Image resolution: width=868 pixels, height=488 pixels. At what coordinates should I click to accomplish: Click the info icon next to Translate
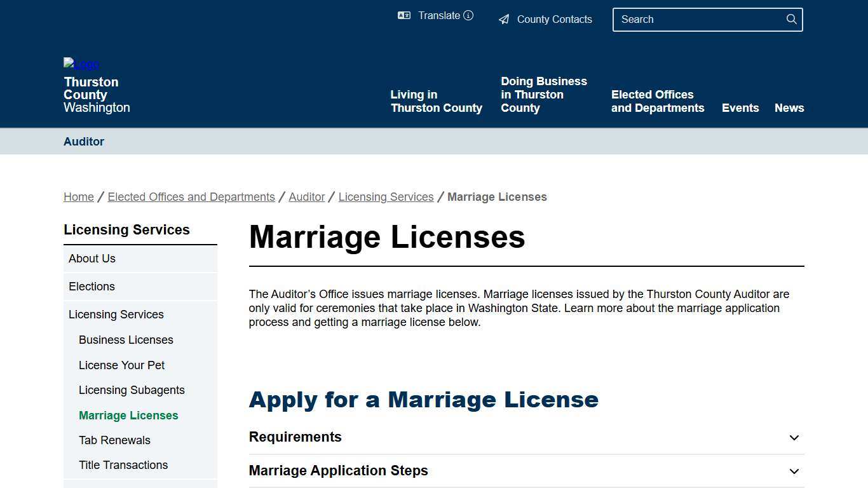point(468,15)
